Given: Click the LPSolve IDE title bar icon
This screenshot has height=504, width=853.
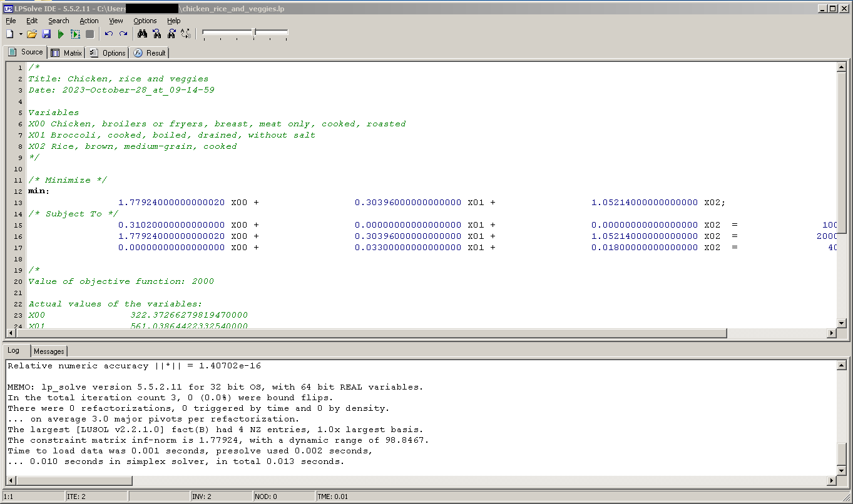Looking at the screenshot, I should 8,8.
